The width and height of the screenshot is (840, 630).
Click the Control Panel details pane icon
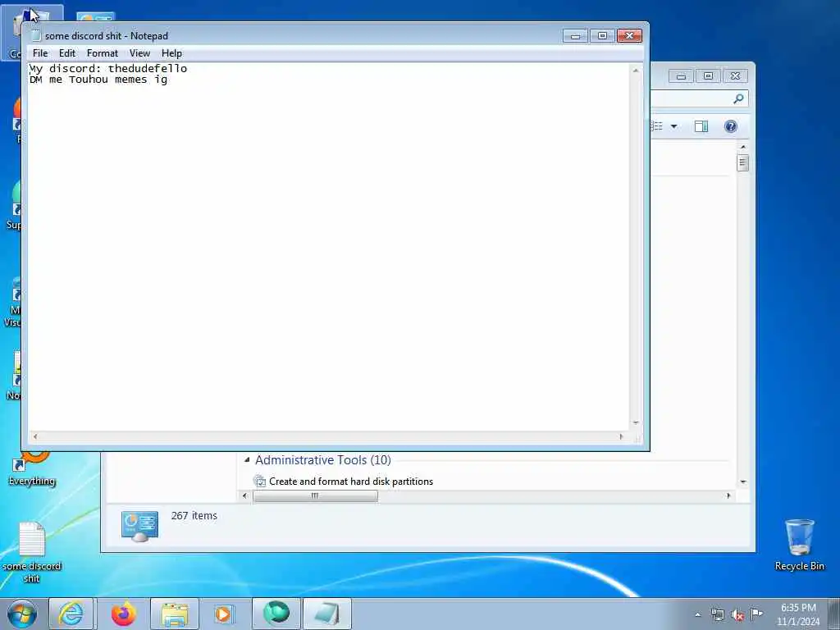[139, 526]
